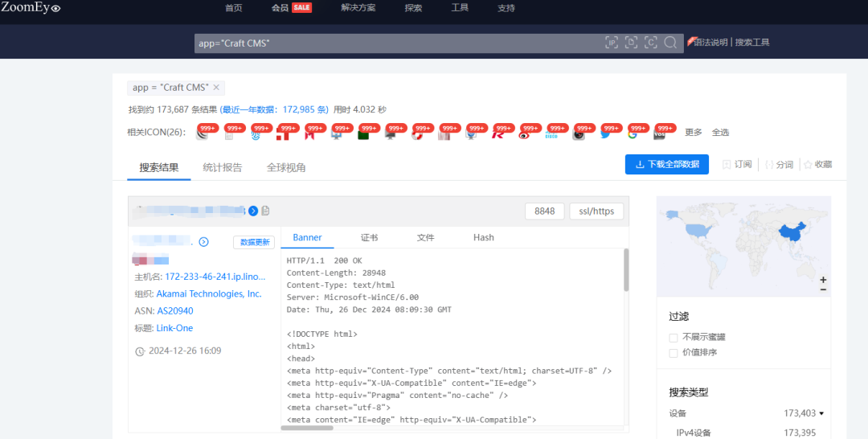
Task: Click the Link-One title link
Action: click(x=174, y=328)
